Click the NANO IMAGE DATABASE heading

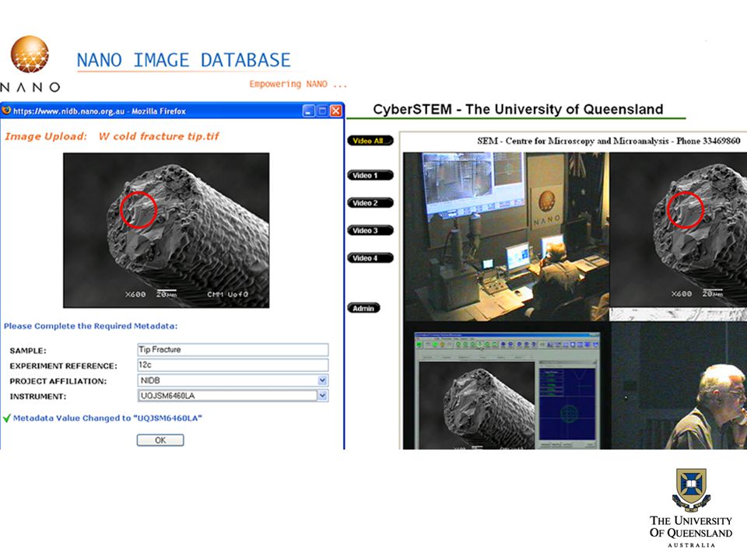[x=184, y=61]
